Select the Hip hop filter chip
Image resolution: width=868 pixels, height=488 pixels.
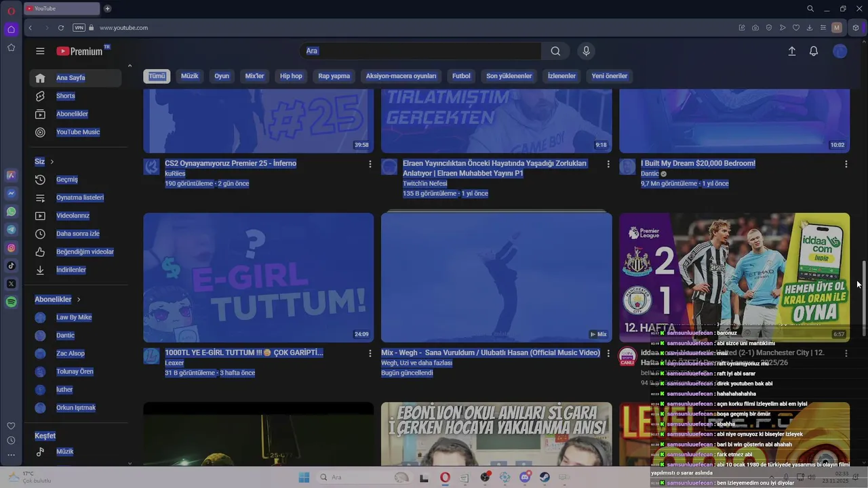point(291,76)
